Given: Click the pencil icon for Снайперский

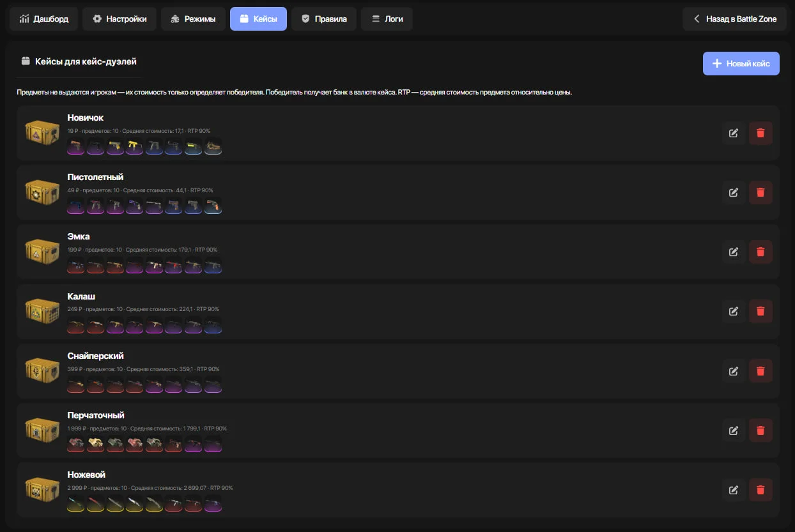Looking at the screenshot, I should click(734, 371).
